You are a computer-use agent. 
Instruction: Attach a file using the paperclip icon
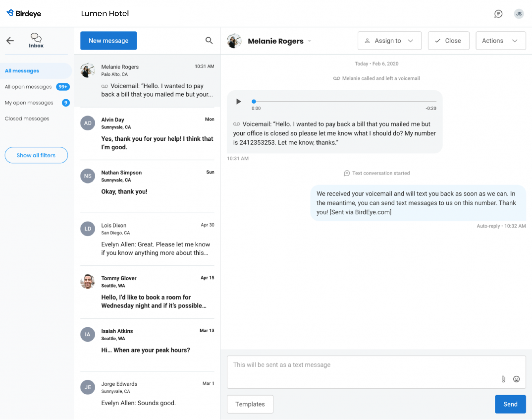point(503,379)
